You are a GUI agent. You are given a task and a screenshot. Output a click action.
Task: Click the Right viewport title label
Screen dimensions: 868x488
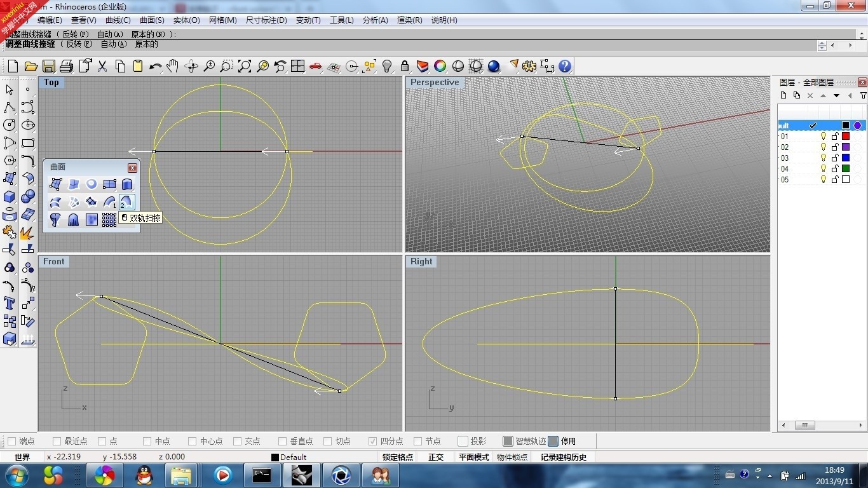421,261
